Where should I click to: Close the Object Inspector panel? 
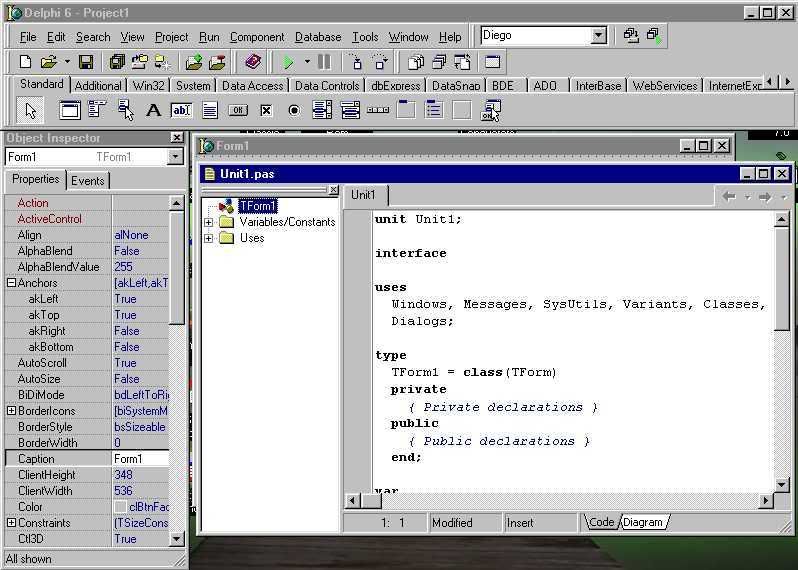pyautogui.click(x=177, y=137)
